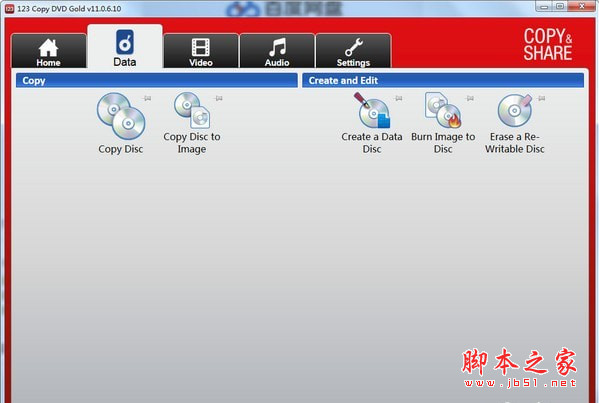
Task: Select the Data tab
Action: pos(125,47)
